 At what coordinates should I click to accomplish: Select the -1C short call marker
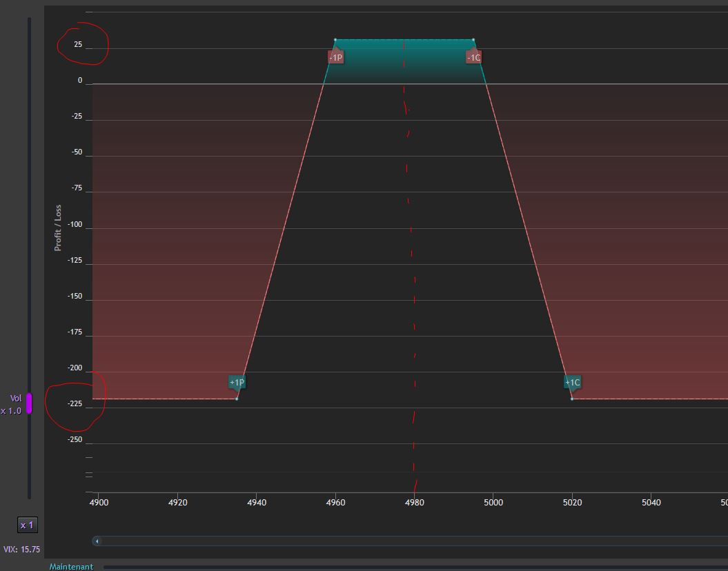[473, 57]
